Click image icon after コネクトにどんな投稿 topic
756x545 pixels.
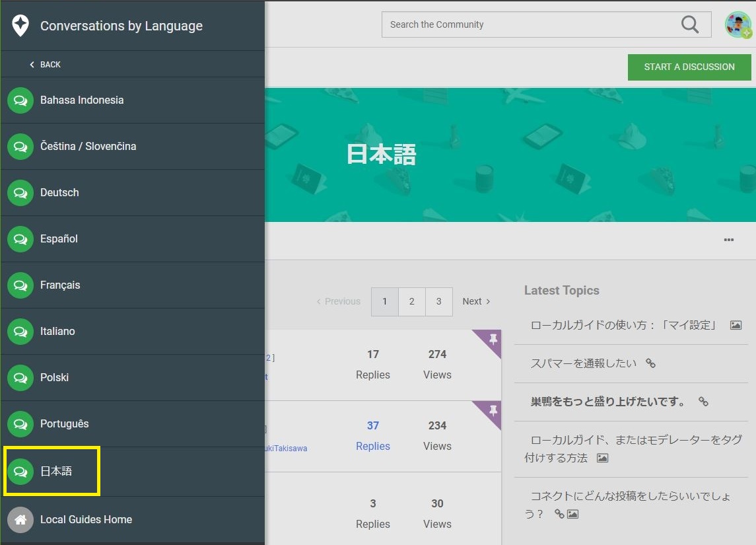point(572,514)
